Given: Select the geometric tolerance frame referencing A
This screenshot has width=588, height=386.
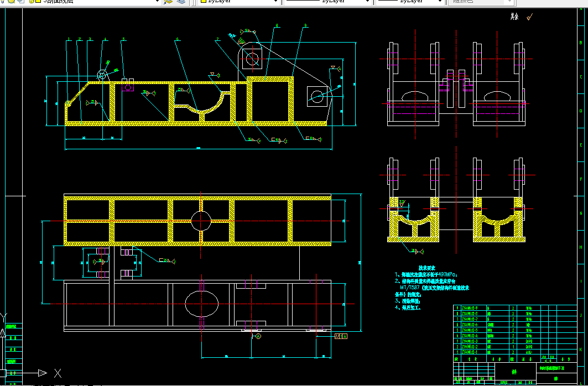Looking at the screenshot, I should coord(341,336).
